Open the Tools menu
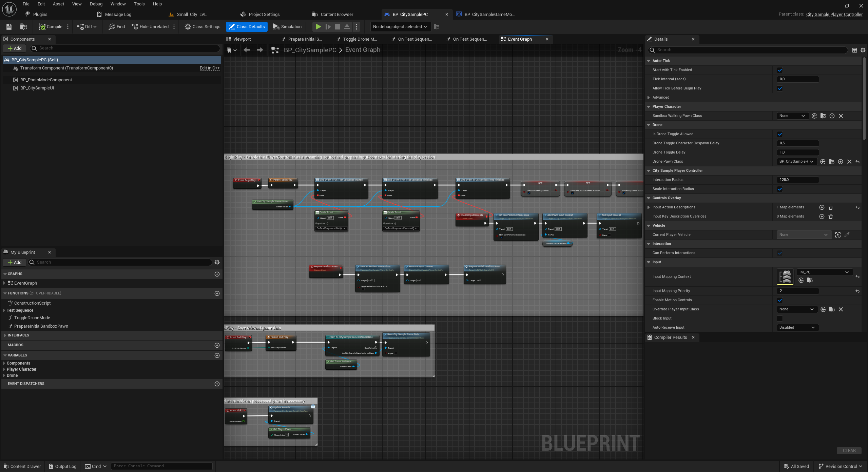This screenshot has width=868, height=472. coord(139,4)
